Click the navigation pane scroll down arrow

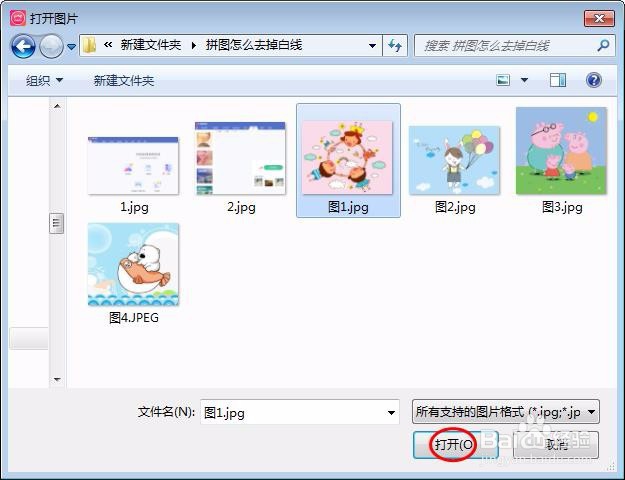point(57,379)
